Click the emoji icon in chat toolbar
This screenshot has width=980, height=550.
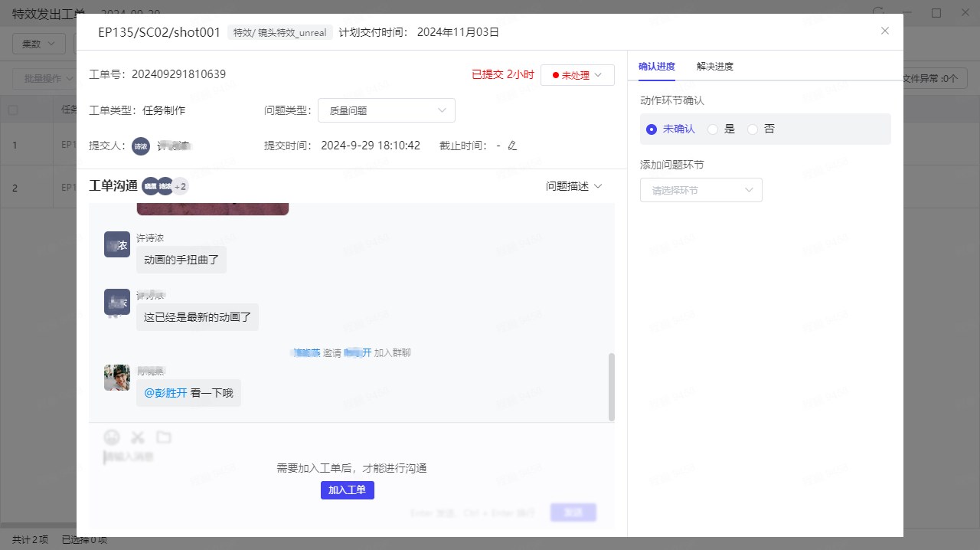click(112, 437)
